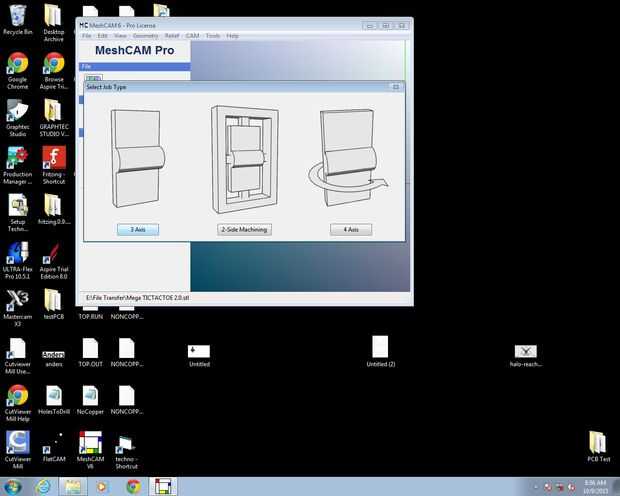Open Windows Explorer from the taskbar
The width and height of the screenshot is (620, 496).
coord(72,487)
